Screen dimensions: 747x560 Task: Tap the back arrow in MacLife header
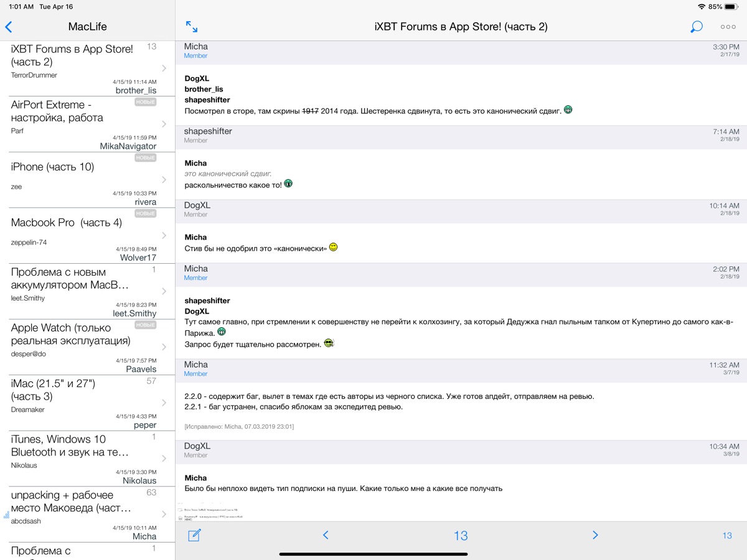[x=9, y=27]
